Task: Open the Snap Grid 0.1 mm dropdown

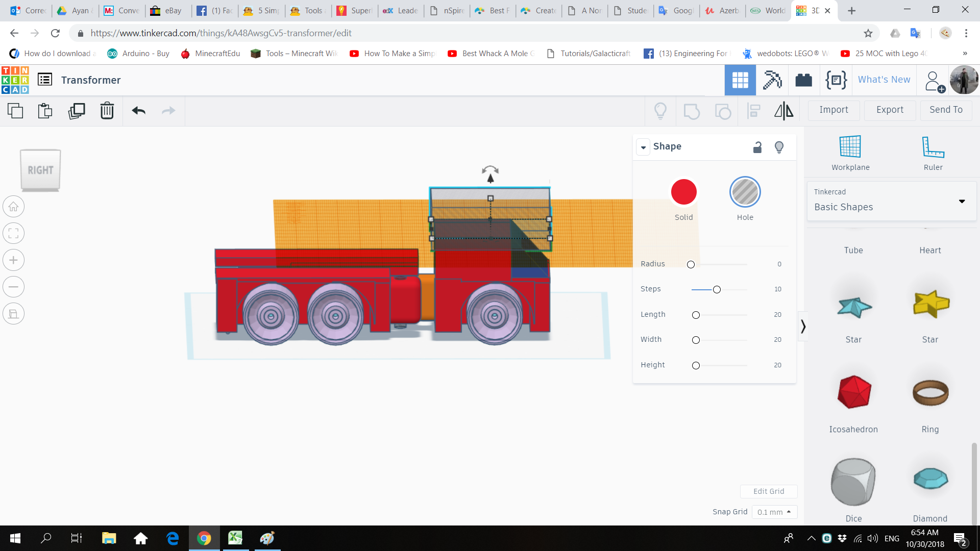Action: click(x=774, y=512)
